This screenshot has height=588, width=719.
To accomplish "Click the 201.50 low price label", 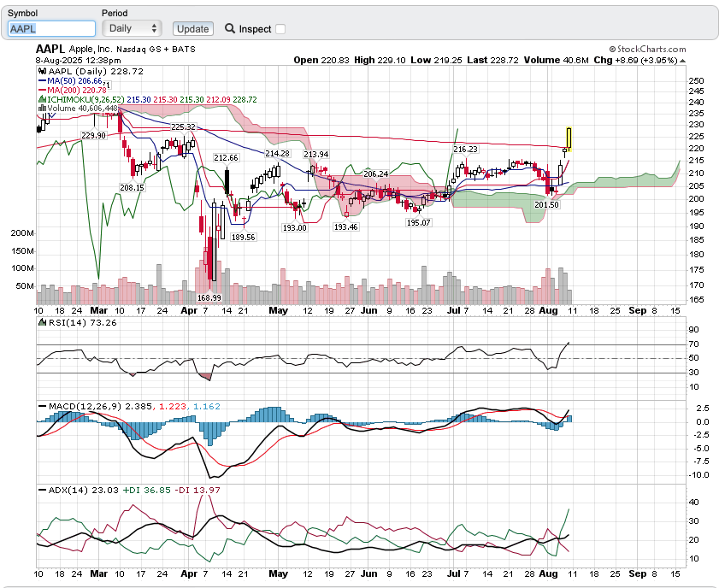I will (x=546, y=205).
